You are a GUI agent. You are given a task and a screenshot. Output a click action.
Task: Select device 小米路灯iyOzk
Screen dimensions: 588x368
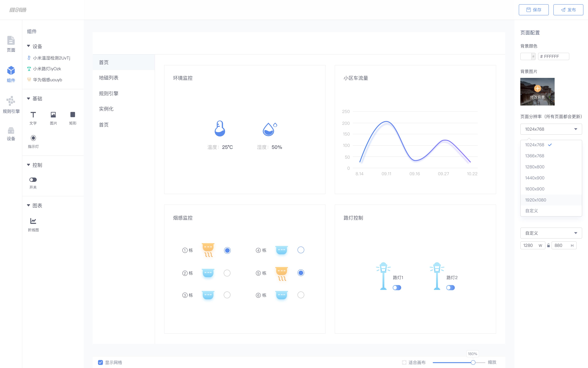(x=44, y=69)
